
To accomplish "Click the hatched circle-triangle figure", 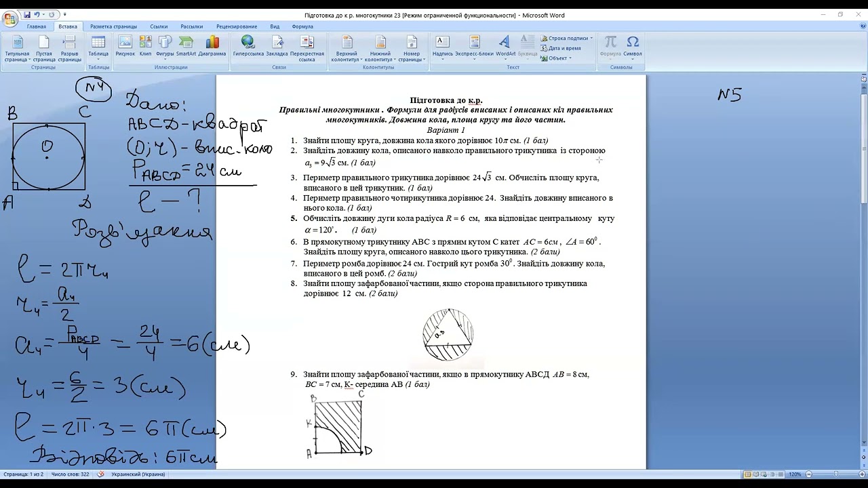I will (448, 335).
